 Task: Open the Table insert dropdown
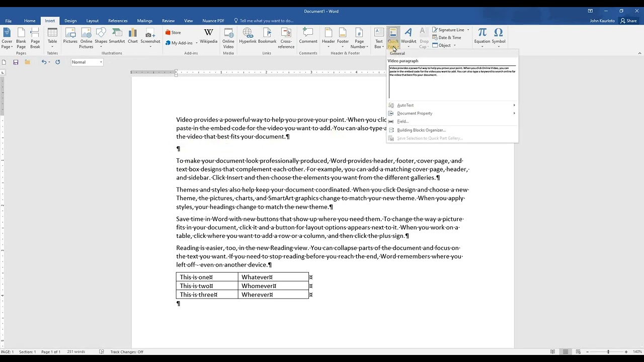click(52, 38)
